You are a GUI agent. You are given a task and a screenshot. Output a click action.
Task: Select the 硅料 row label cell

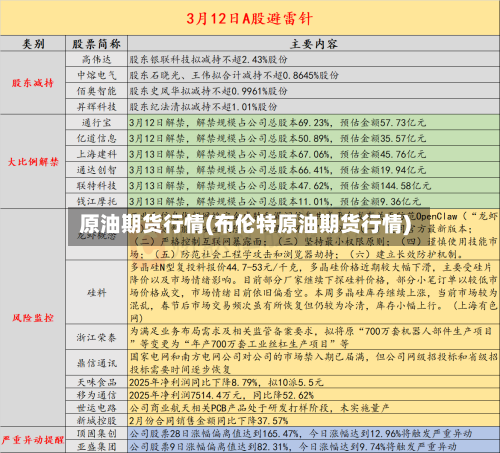point(96,293)
